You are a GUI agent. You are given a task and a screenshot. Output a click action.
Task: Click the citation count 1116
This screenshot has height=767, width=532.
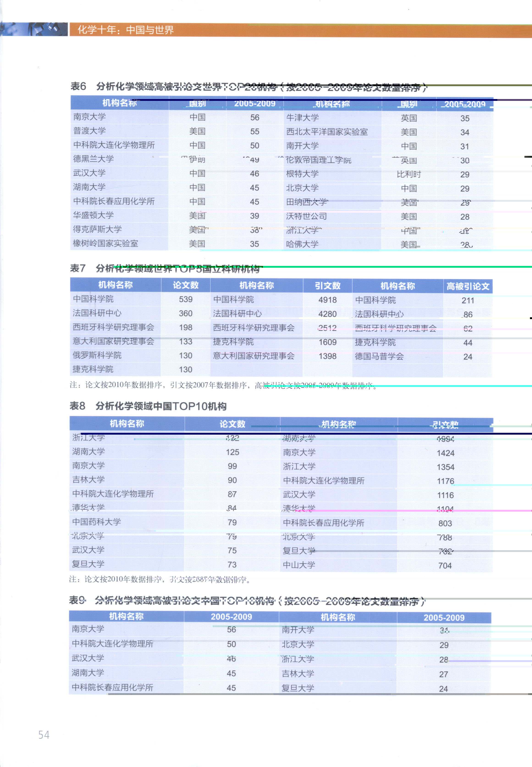[x=446, y=495]
